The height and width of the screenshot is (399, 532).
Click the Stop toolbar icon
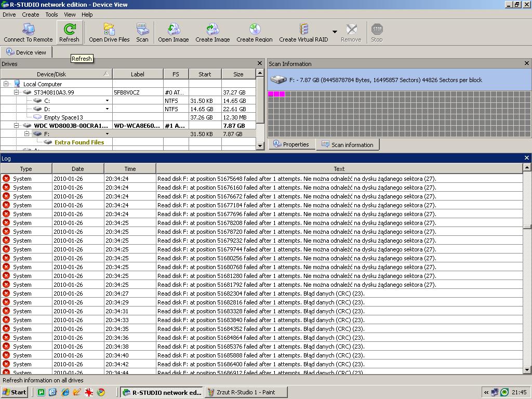pyautogui.click(x=377, y=33)
